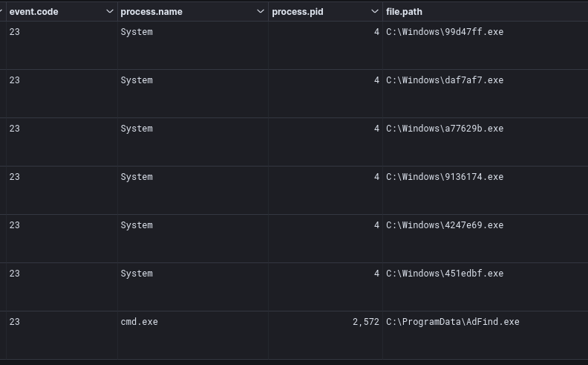Select the C:\Windows\451edbf.exe file path cell
588x365 pixels.
click(445, 274)
